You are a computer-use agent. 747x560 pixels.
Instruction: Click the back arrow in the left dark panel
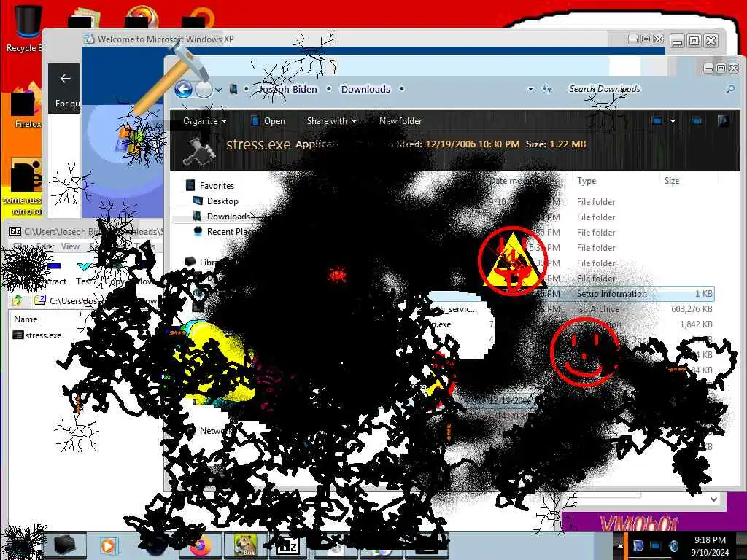65,79
